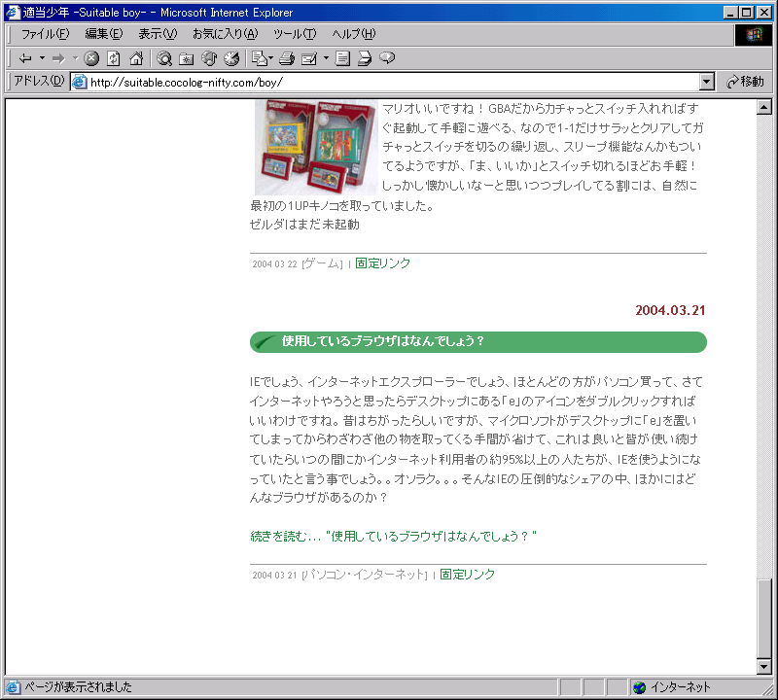Open the Search pane icon
The height and width of the screenshot is (700, 778).
[164, 58]
